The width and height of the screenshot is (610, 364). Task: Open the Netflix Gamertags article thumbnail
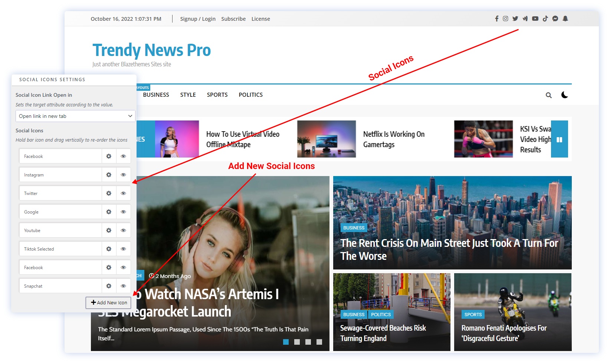tap(326, 139)
